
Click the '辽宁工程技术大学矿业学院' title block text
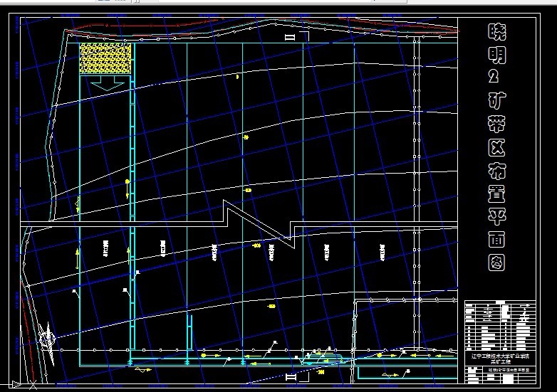(500, 356)
